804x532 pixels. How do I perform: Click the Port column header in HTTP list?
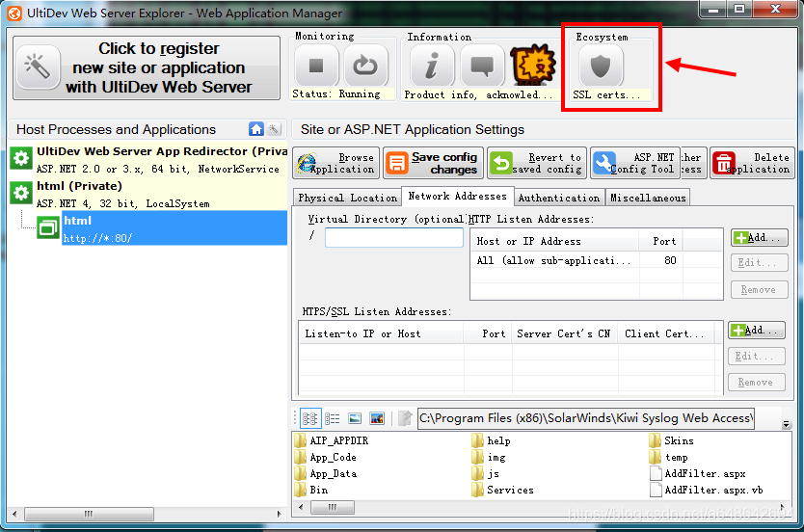[x=661, y=241]
